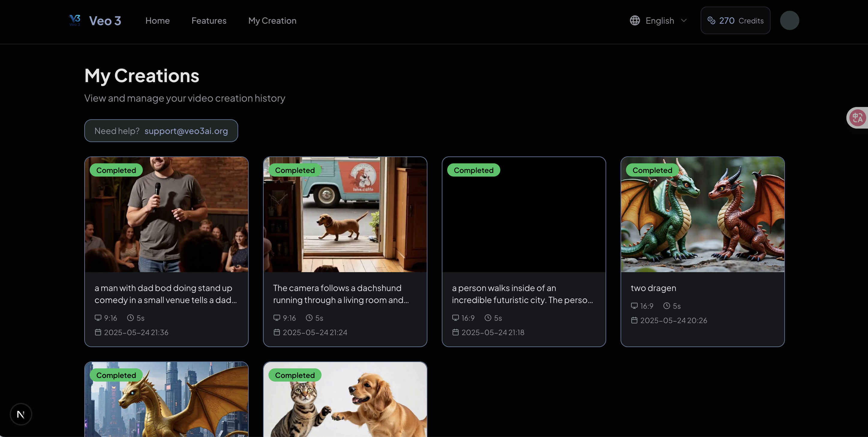Screen dimensions: 868x437
Task: Click the credits coin icon
Action: (711, 21)
